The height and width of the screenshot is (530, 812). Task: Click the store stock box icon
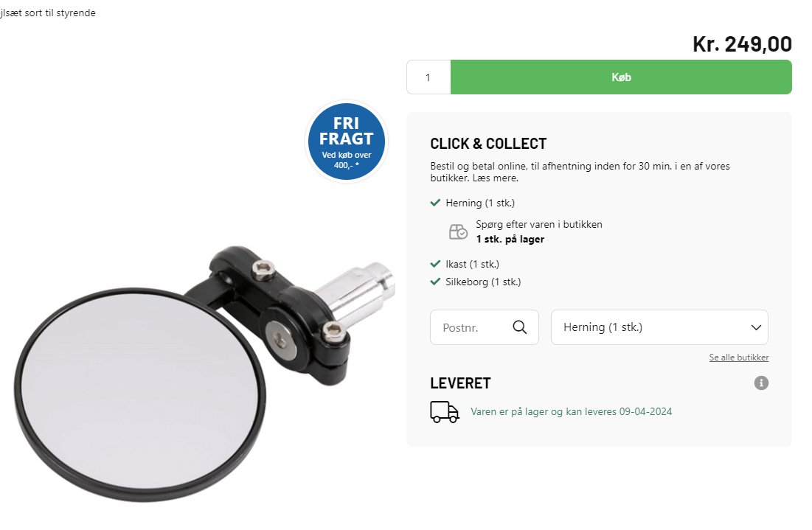click(x=458, y=231)
